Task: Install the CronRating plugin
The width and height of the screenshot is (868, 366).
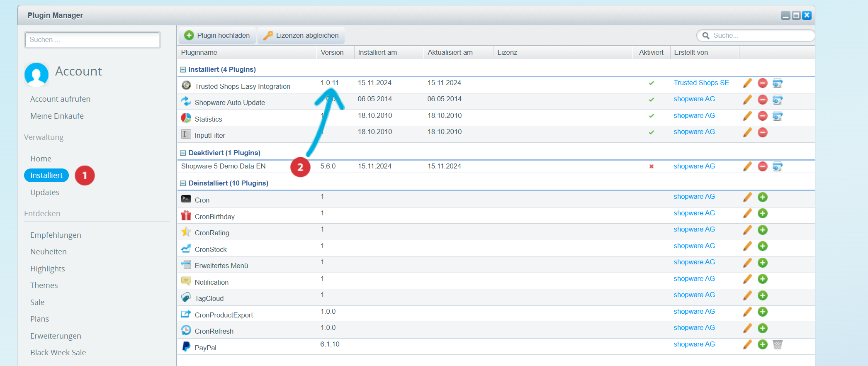Action: 763,230
